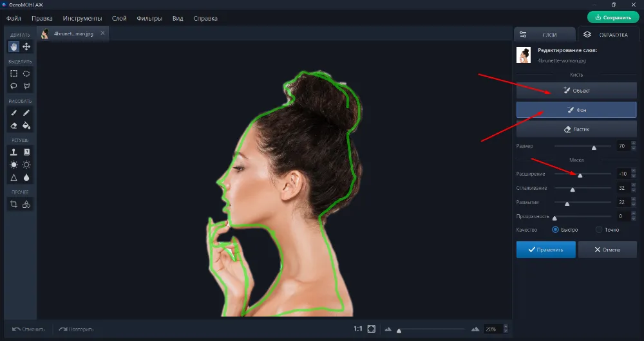The height and width of the screenshot is (341, 644).
Task: Select the Crop tool
Action: pyautogui.click(x=14, y=204)
